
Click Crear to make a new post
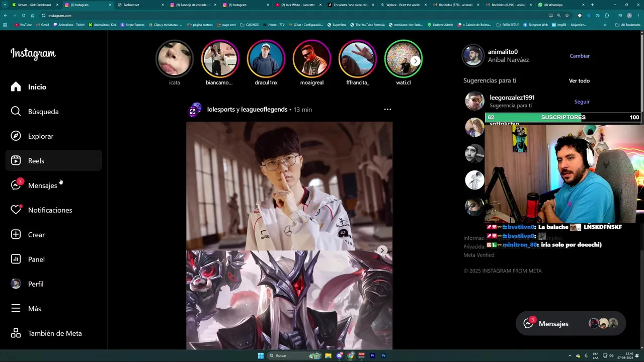coord(53,235)
